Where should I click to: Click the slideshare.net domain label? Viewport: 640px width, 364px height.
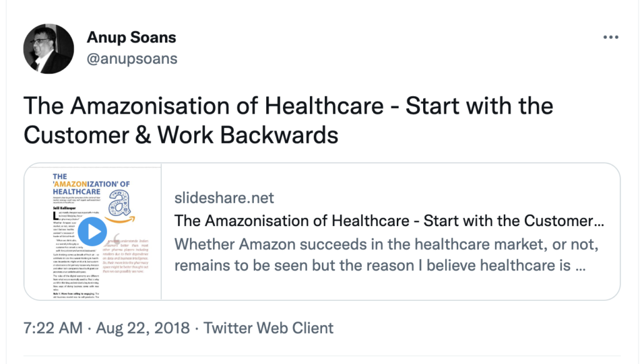224,198
